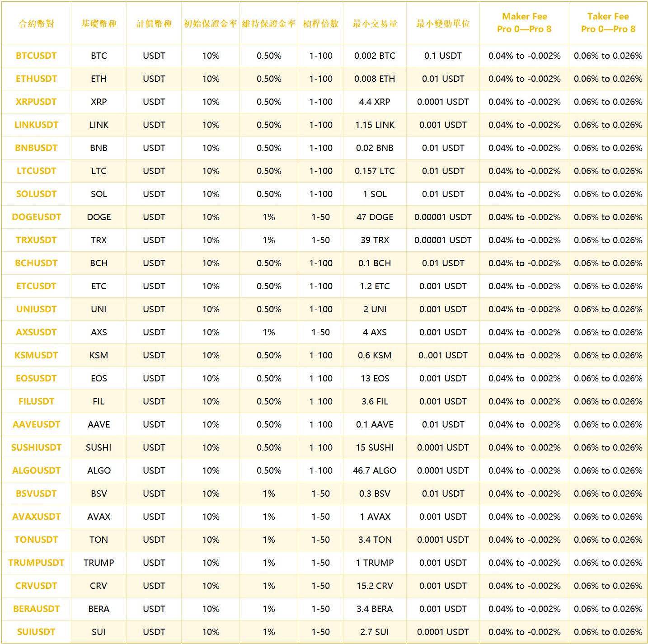
Task: Click the AXSUSDT pair cell
Action: (36, 332)
